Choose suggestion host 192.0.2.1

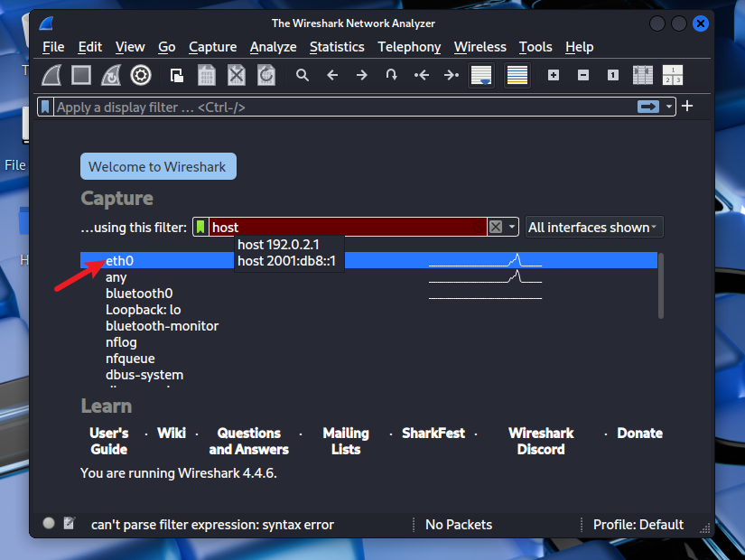click(x=278, y=245)
